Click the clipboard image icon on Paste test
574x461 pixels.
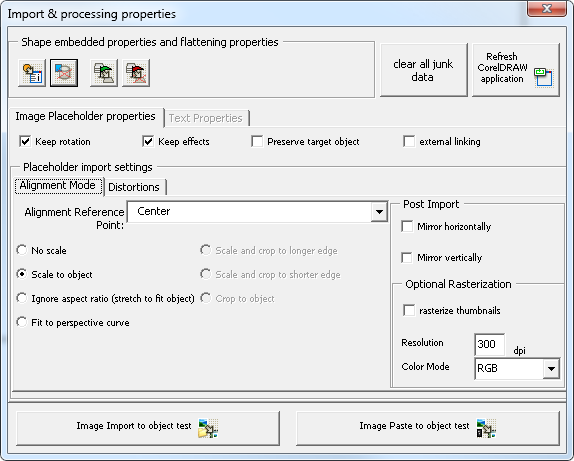pyautogui.click(x=486, y=428)
